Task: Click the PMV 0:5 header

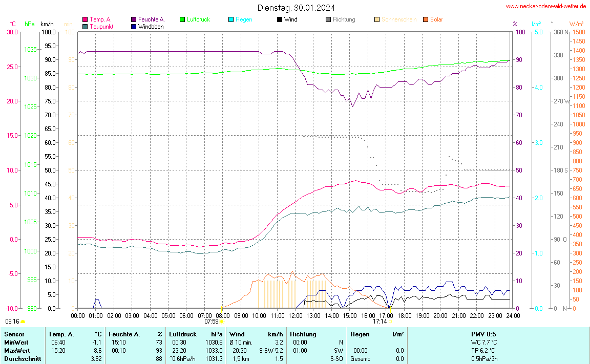Action: click(483, 334)
